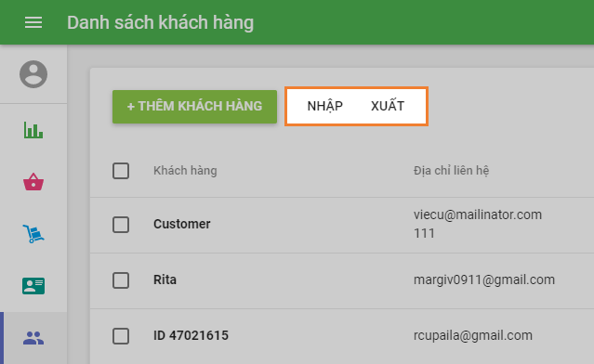Open the green ID card employees section
Image resolution: width=594 pixels, height=364 pixels.
click(33, 286)
